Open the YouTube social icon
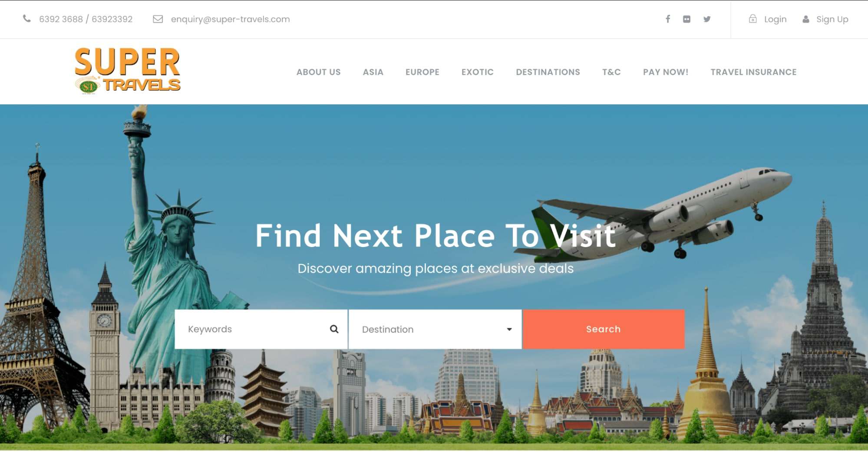The height and width of the screenshot is (452, 868). point(686,19)
